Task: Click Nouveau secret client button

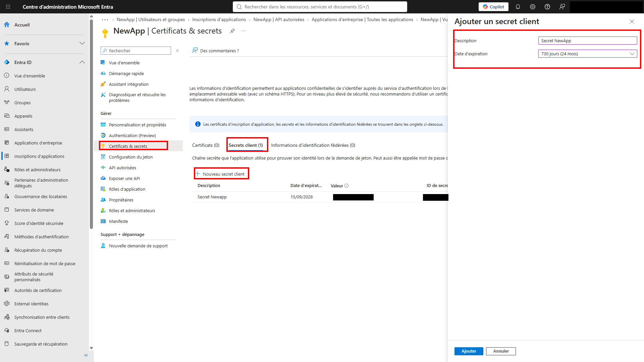Action: (x=220, y=174)
